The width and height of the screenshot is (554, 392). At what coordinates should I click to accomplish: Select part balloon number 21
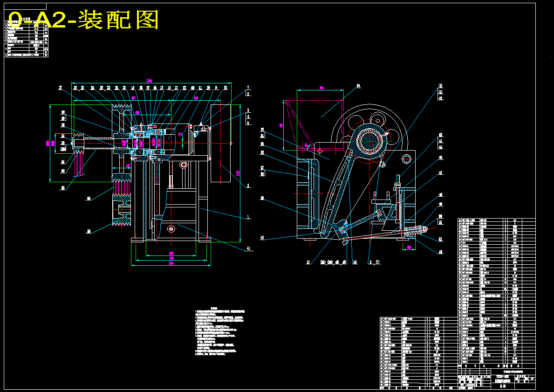(116, 88)
